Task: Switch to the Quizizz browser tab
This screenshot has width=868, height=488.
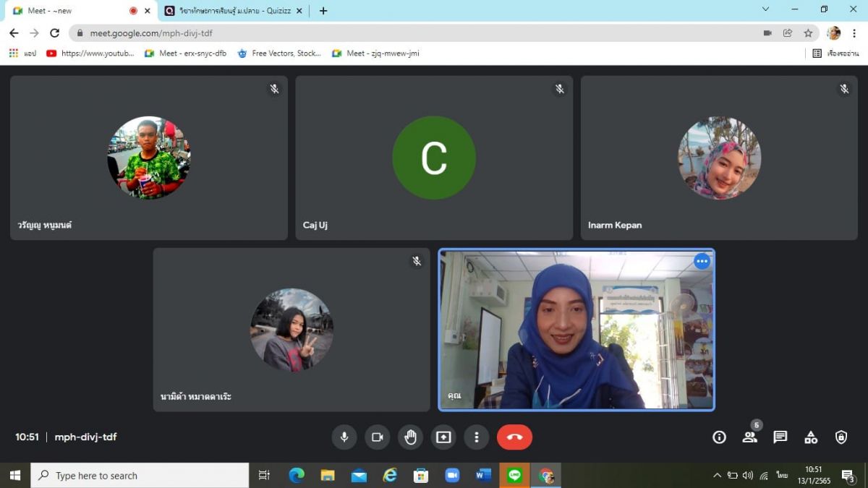Action: 231,11
